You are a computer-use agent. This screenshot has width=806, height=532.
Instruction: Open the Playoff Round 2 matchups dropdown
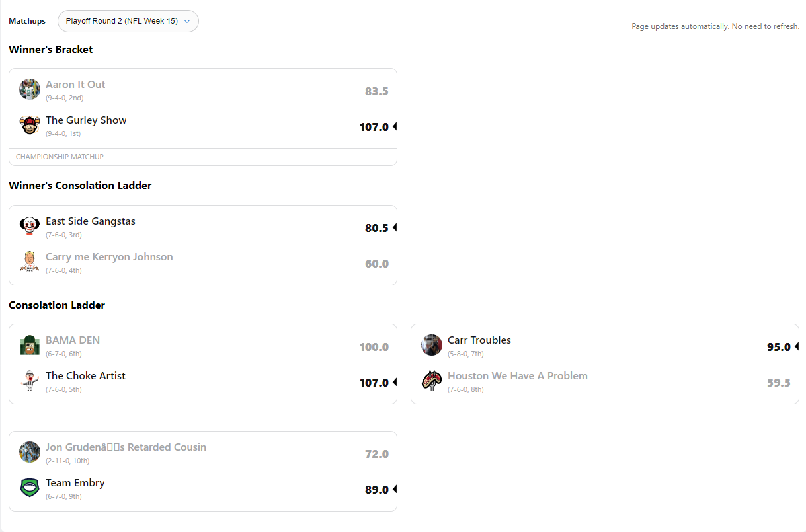click(128, 21)
